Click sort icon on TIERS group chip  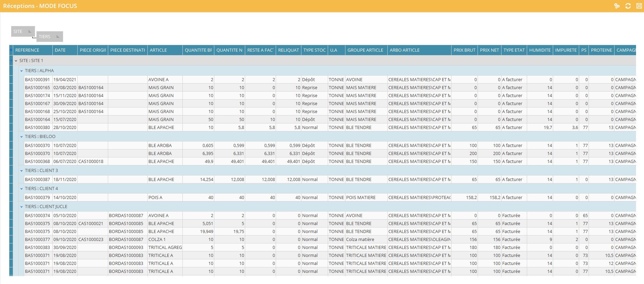click(x=58, y=37)
